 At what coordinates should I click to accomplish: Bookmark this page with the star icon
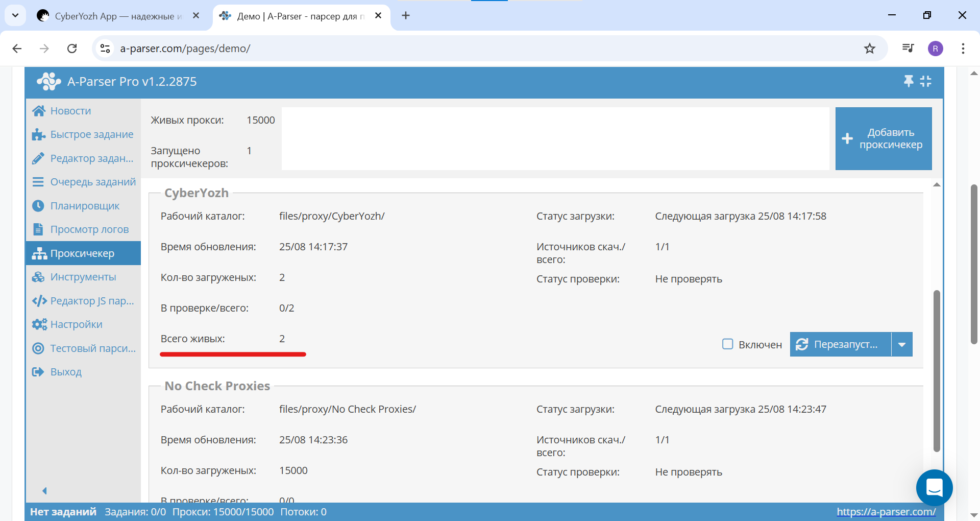point(870,49)
